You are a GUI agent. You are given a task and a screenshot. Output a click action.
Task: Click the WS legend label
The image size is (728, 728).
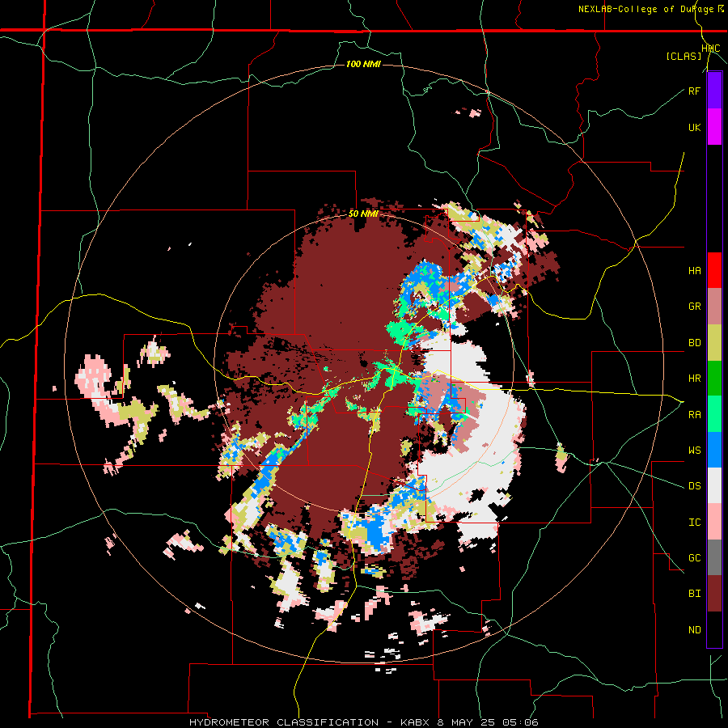tap(694, 451)
